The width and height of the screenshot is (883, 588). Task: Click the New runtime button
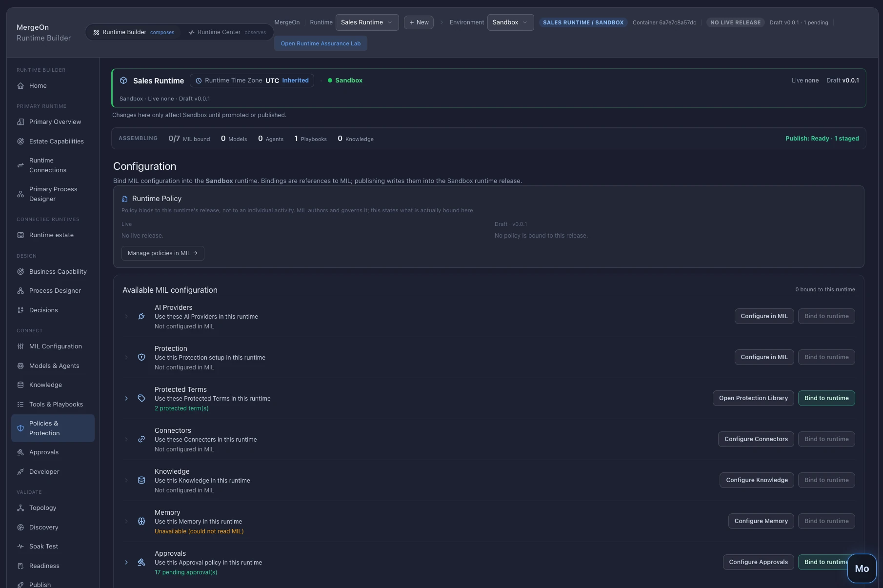[419, 22]
